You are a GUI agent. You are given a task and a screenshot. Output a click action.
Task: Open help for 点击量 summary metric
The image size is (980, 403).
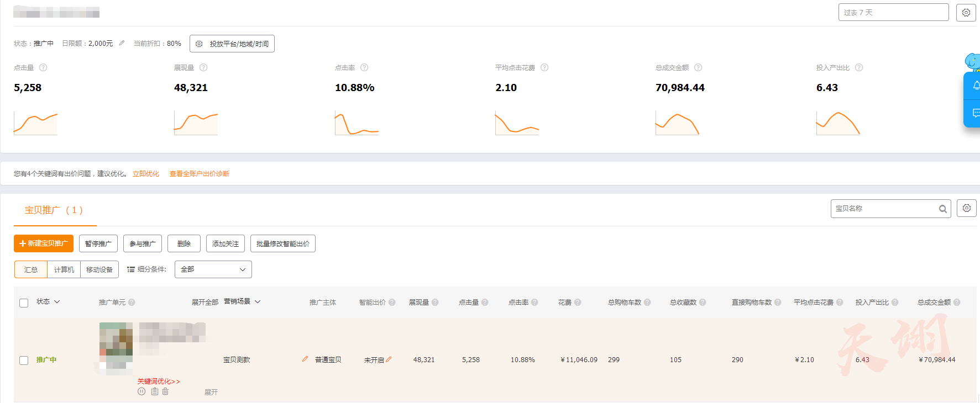coord(43,67)
